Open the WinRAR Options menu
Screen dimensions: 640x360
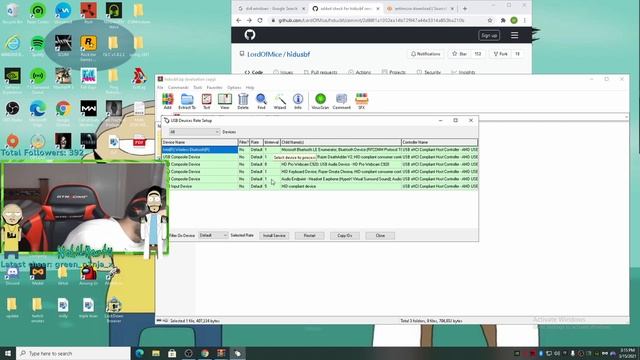234,87
